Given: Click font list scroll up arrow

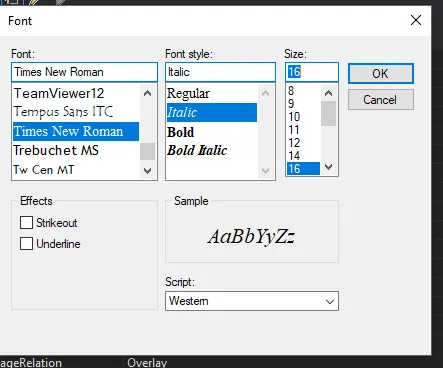Looking at the screenshot, I should click(148, 93).
